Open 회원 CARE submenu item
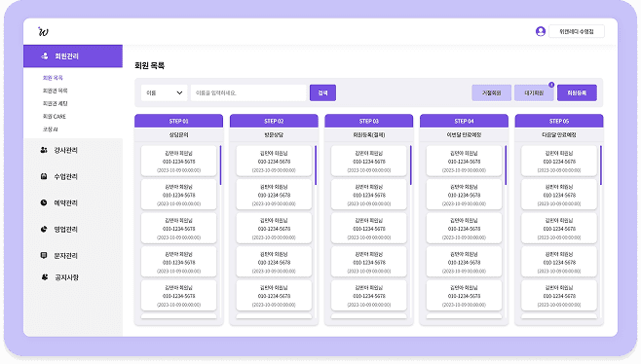 [x=54, y=117]
